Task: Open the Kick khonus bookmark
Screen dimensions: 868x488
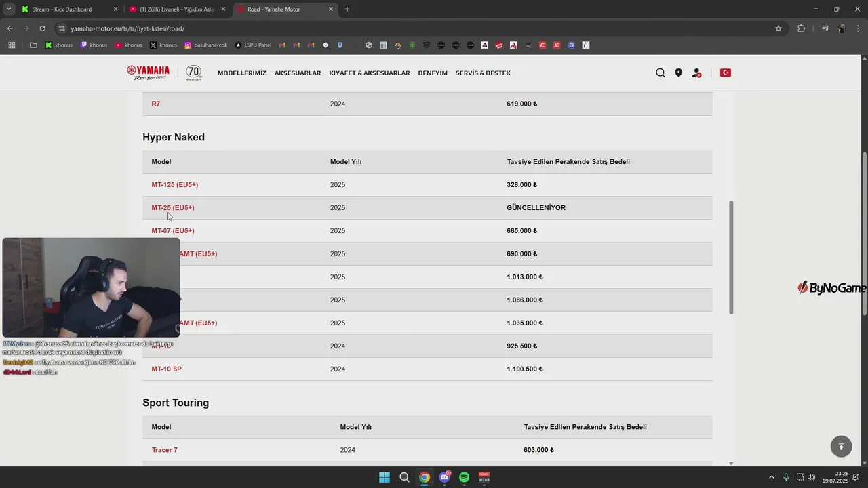Action: pos(59,45)
